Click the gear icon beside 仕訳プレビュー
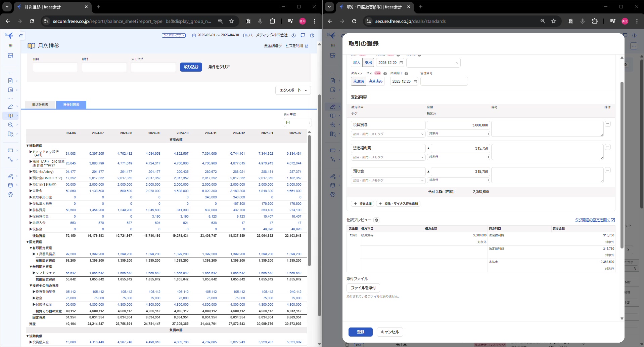The width and height of the screenshot is (644, 347). tap(376, 220)
